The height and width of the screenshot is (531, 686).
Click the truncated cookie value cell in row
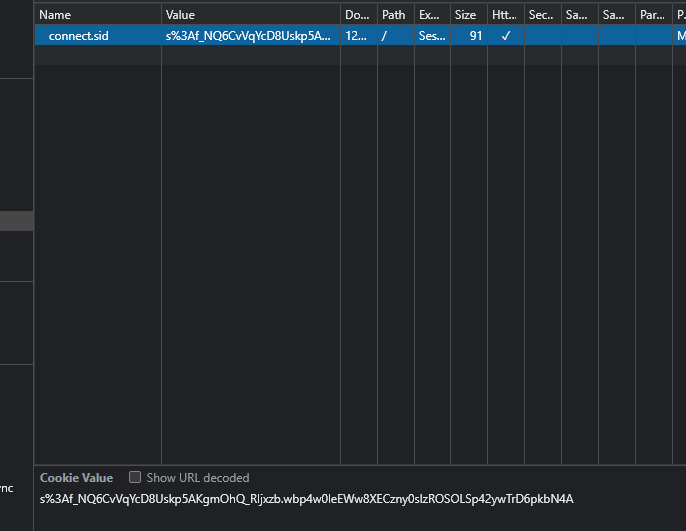250,36
